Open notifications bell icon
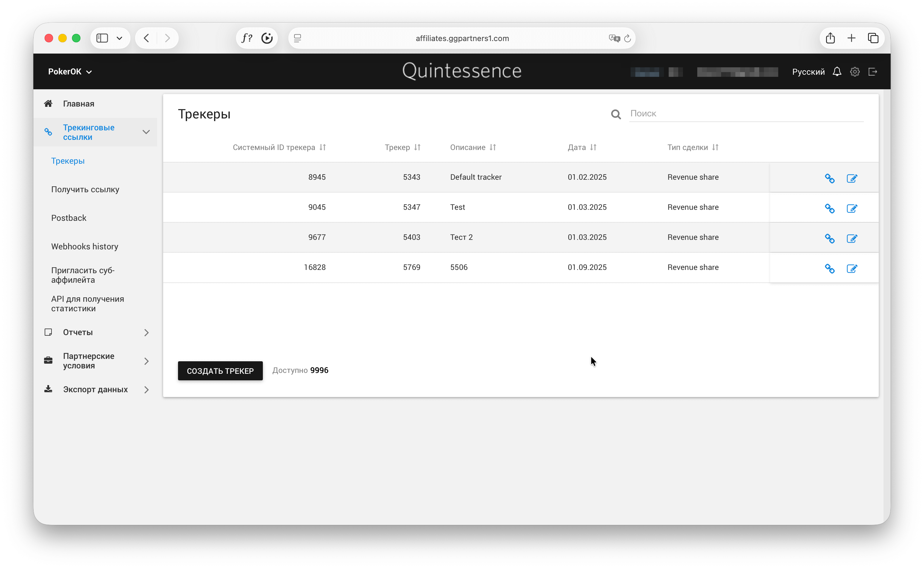Viewport: 924px width, 569px height. (836, 71)
